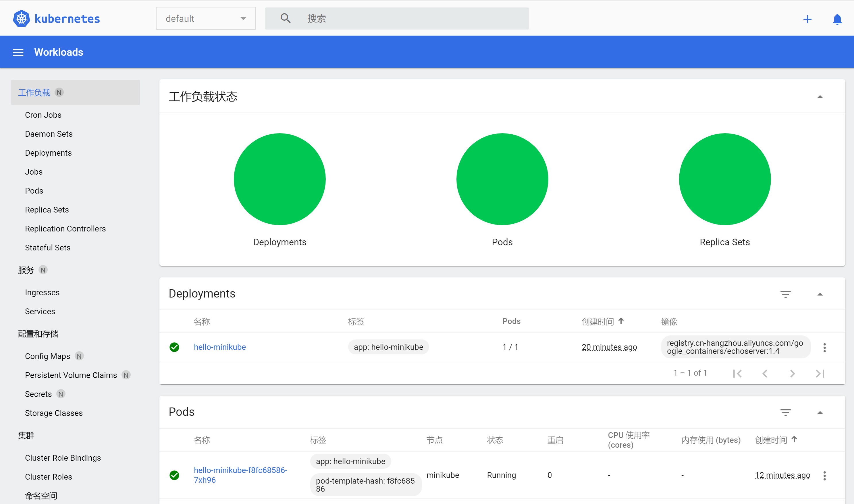Open the three-dot menu for the pod row

[x=825, y=476]
